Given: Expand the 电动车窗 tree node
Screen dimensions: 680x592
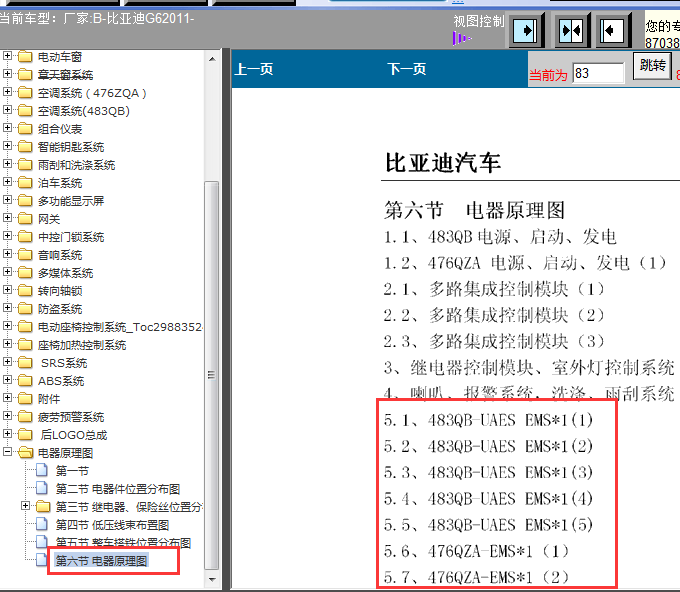Looking at the screenshot, I should coord(7,56).
